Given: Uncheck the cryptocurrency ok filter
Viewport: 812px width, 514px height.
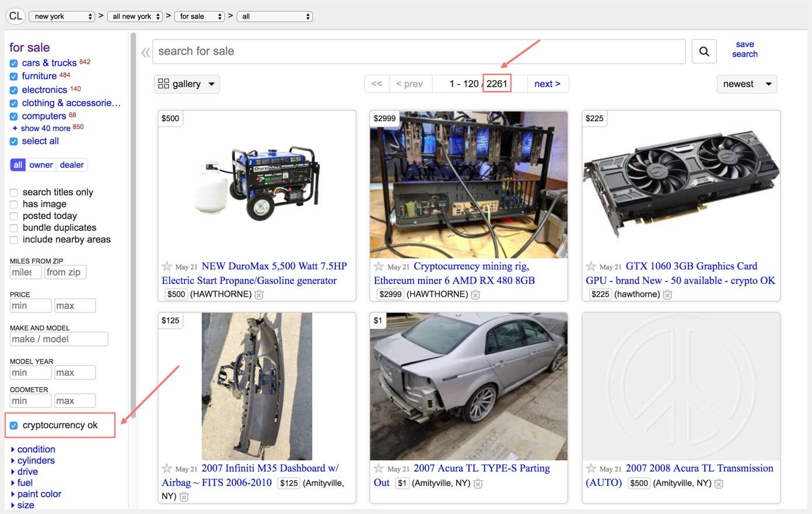Looking at the screenshot, I should [x=13, y=425].
